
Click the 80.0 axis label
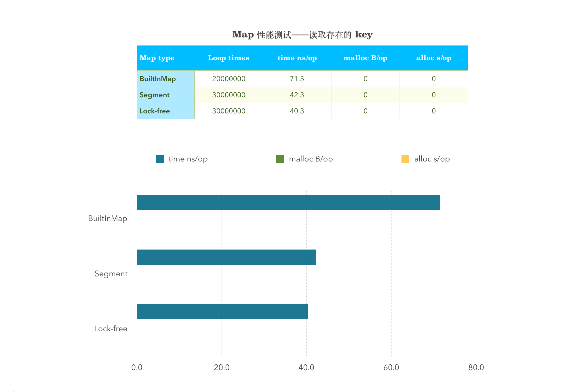tap(476, 368)
